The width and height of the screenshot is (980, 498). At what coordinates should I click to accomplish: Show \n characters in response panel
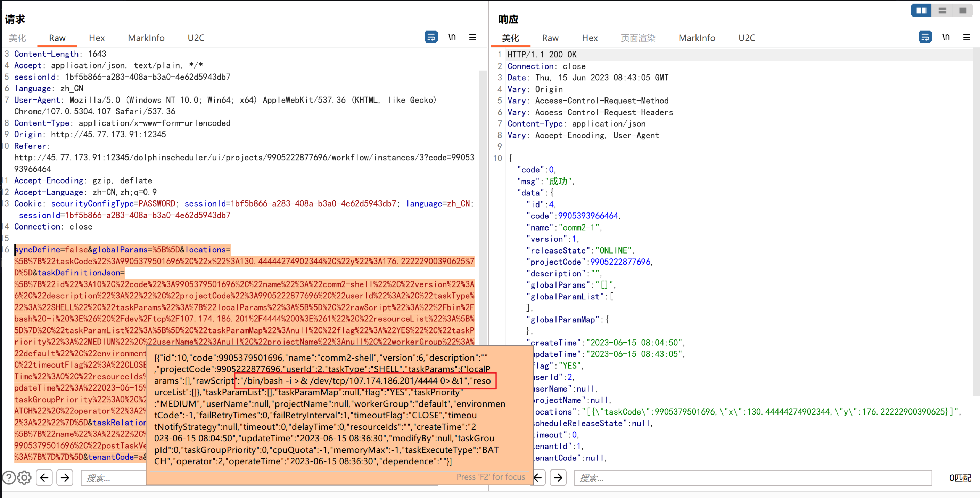point(946,37)
